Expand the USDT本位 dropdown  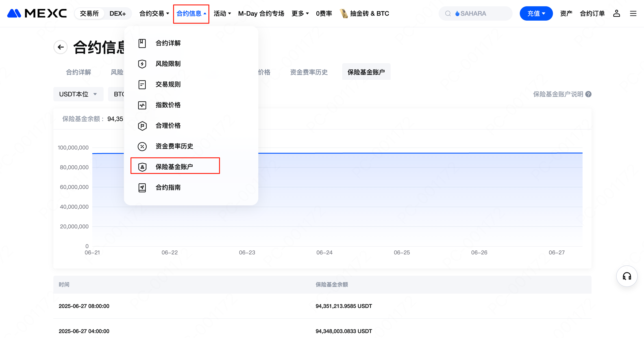click(78, 94)
